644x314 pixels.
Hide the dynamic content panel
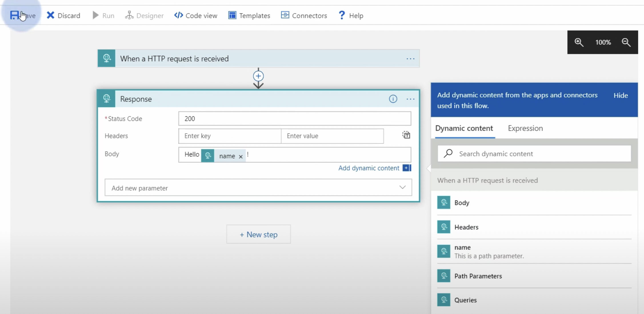[x=621, y=95]
